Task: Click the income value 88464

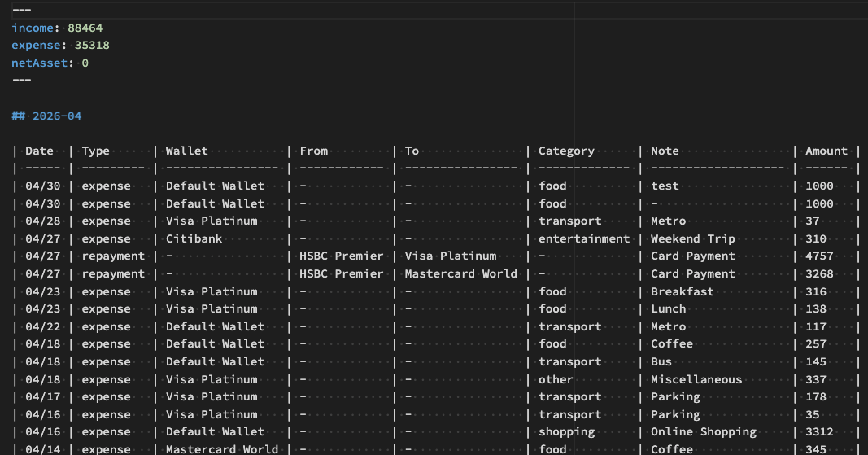Action: 85,28
